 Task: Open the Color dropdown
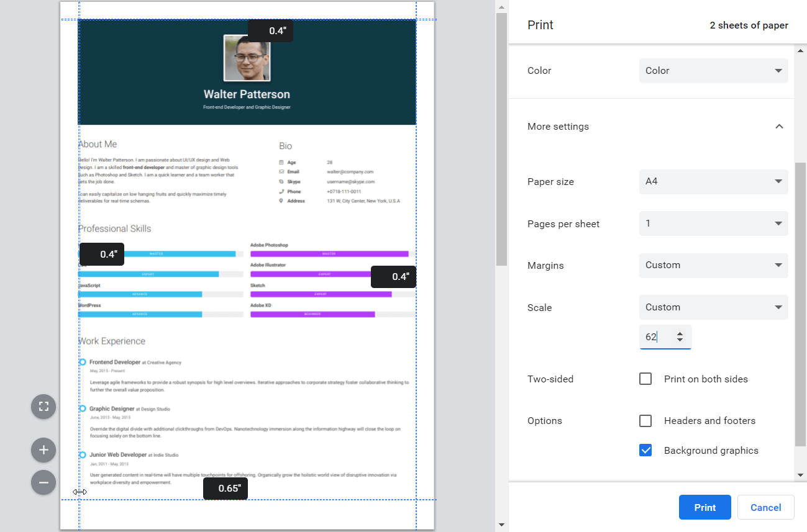click(713, 71)
